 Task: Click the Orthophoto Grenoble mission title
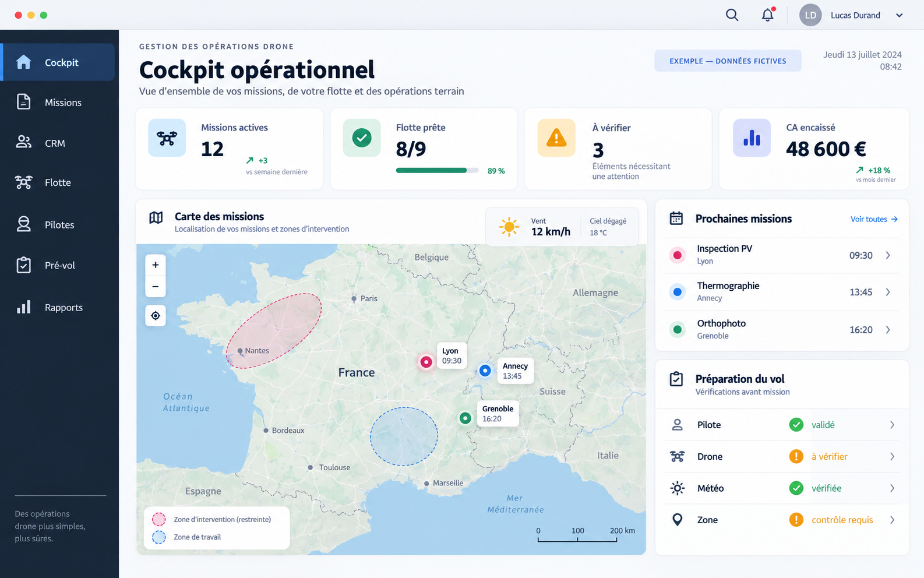[721, 323]
